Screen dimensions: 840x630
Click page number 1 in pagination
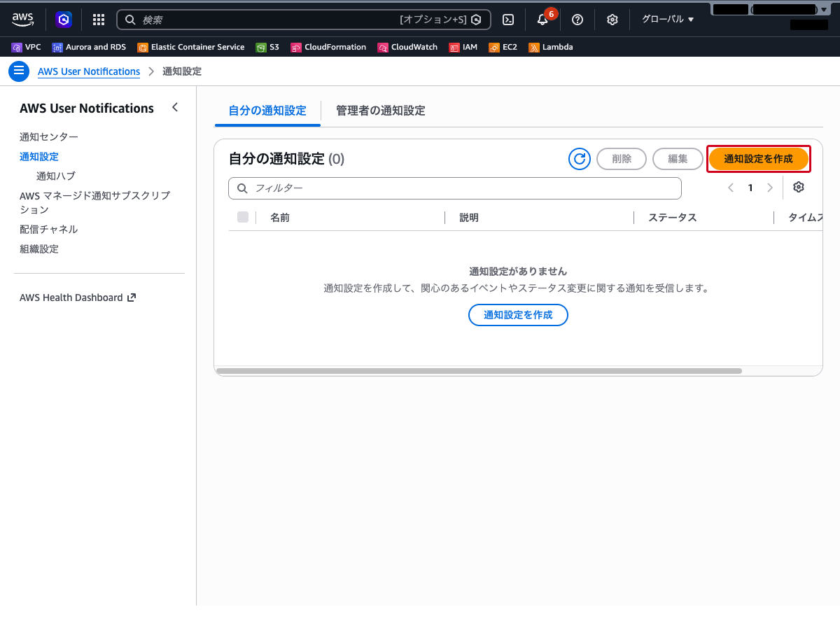750,188
